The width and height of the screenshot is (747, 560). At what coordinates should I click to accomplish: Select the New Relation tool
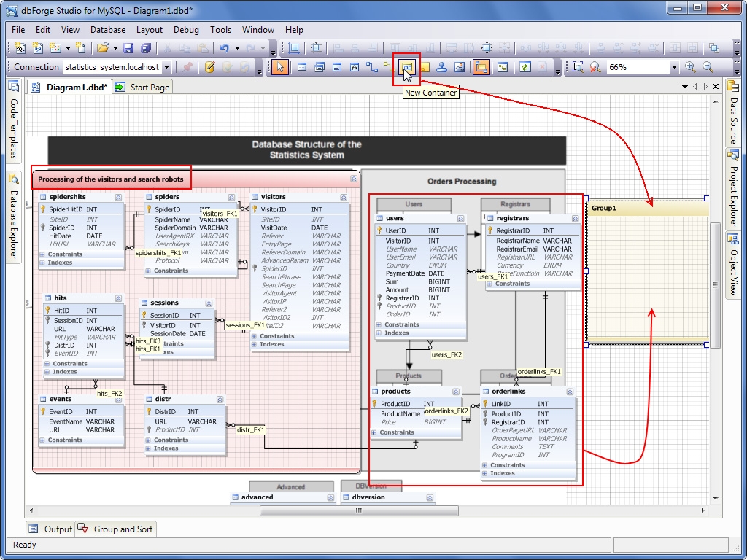coord(371,67)
